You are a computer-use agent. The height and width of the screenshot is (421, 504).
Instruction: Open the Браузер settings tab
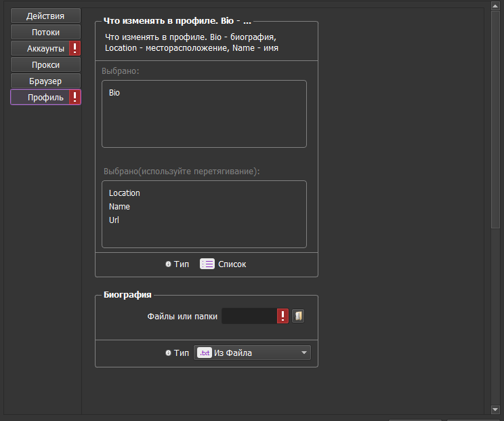[45, 81]
